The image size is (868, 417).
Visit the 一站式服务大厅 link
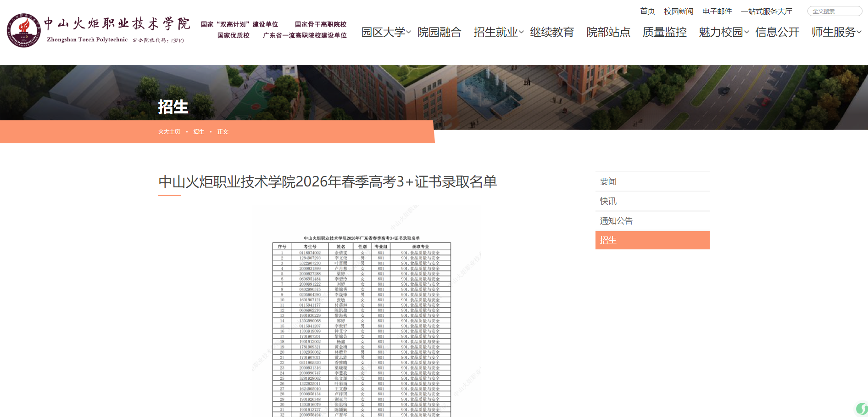(766, 11)
